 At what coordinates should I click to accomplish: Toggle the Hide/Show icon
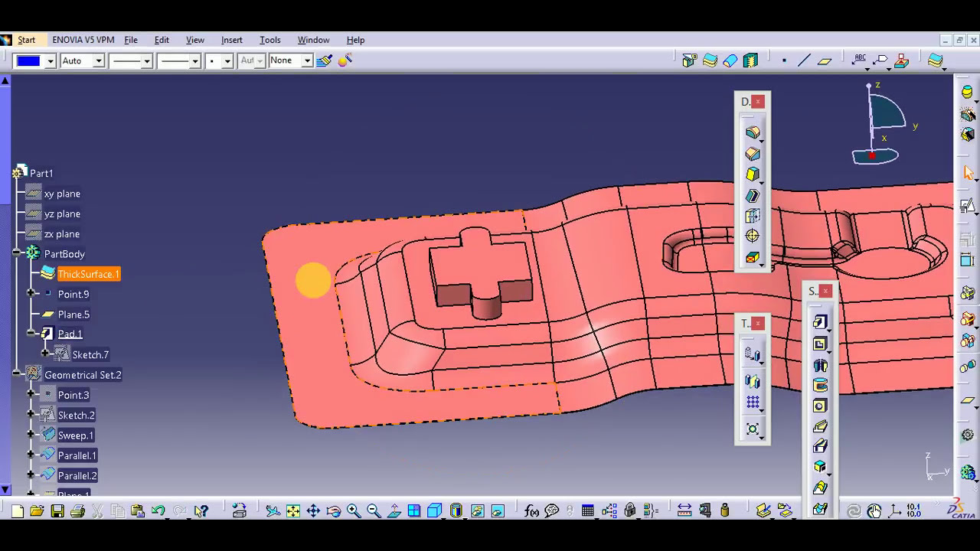click(478, 511)
